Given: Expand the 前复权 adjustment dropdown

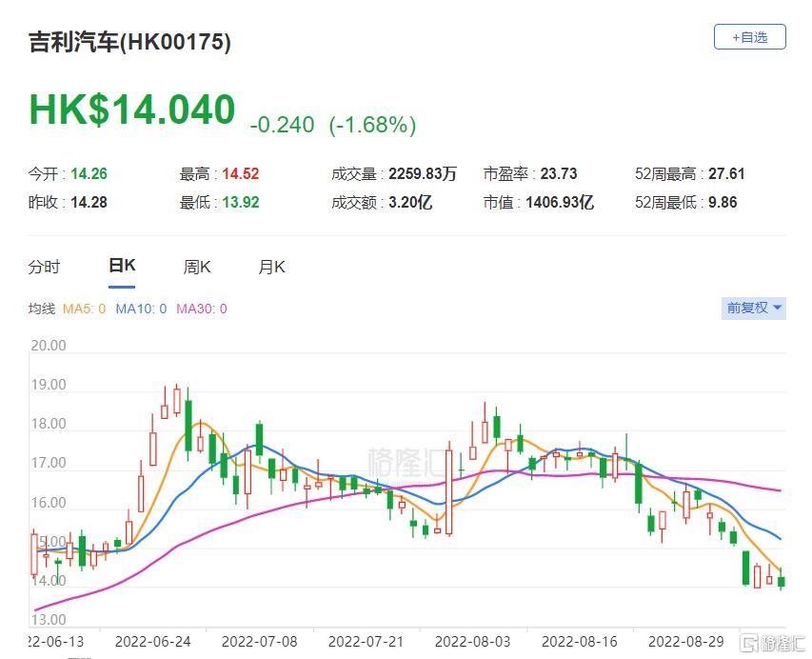Looking at the screenshot, I should click(754, 308).
